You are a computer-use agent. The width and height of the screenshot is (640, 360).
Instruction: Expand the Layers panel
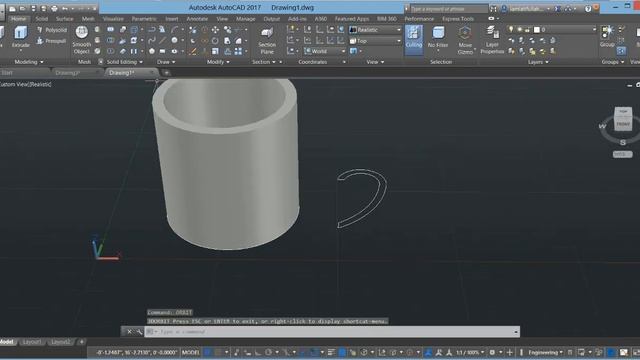538,62
